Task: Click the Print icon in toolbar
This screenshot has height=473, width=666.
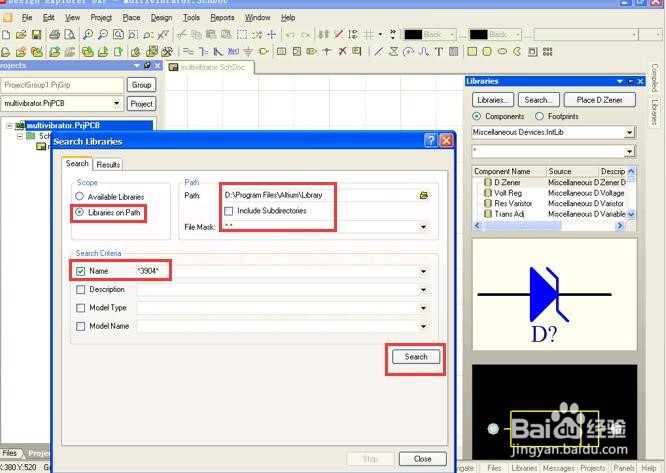Action: [54, 34]
